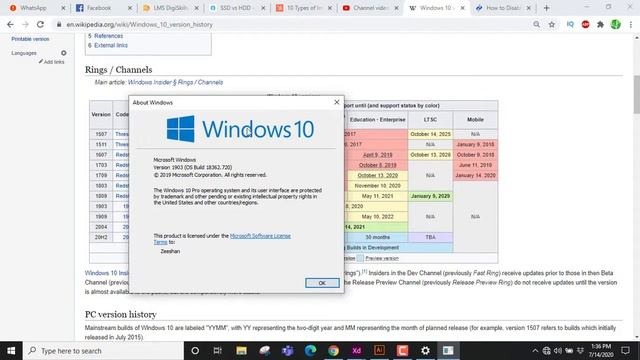Bookmark this page with the star icon

(552, 24)
